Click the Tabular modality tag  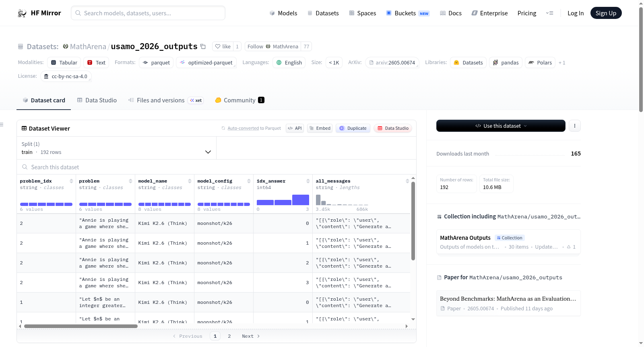click(64, 62)
